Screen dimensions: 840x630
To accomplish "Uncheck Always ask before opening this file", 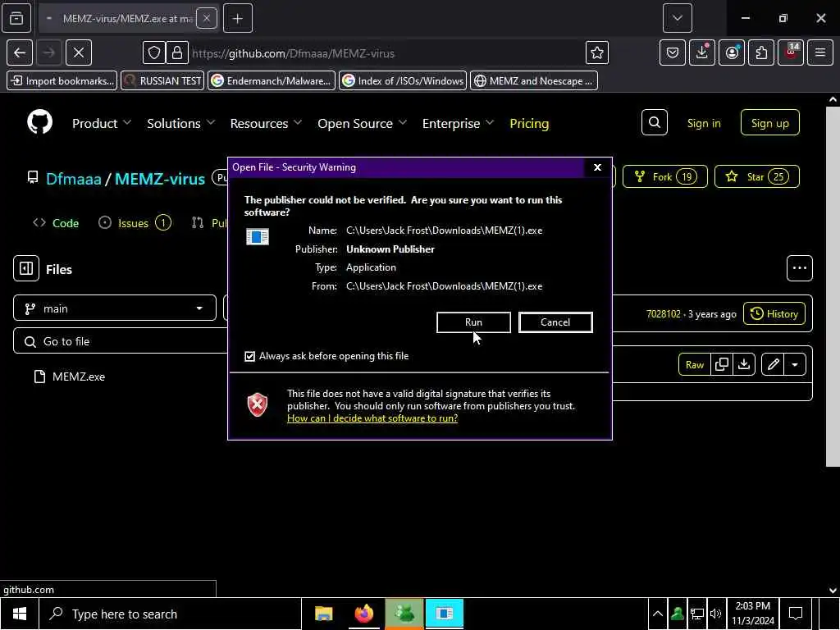I will coord(249,356).
